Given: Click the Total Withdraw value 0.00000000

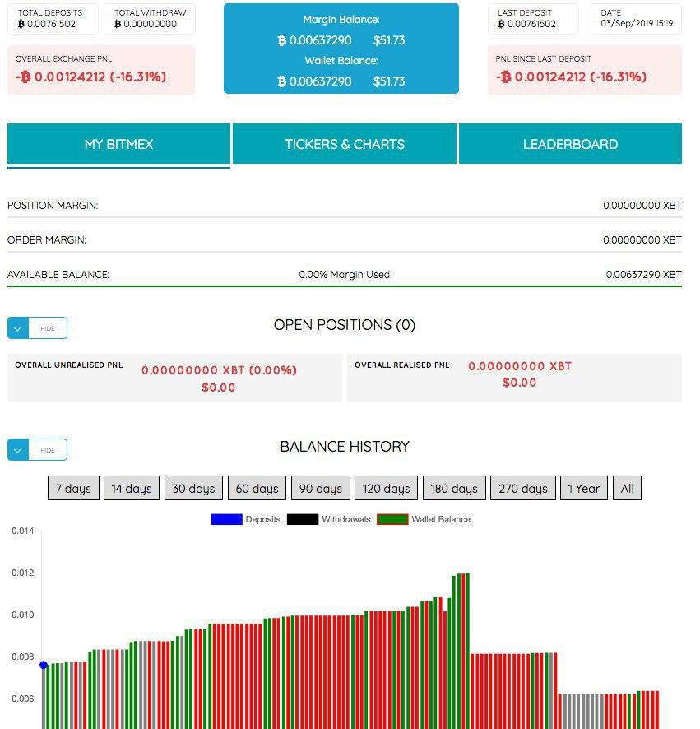Looking at the screenshot, I should [146, 24].
